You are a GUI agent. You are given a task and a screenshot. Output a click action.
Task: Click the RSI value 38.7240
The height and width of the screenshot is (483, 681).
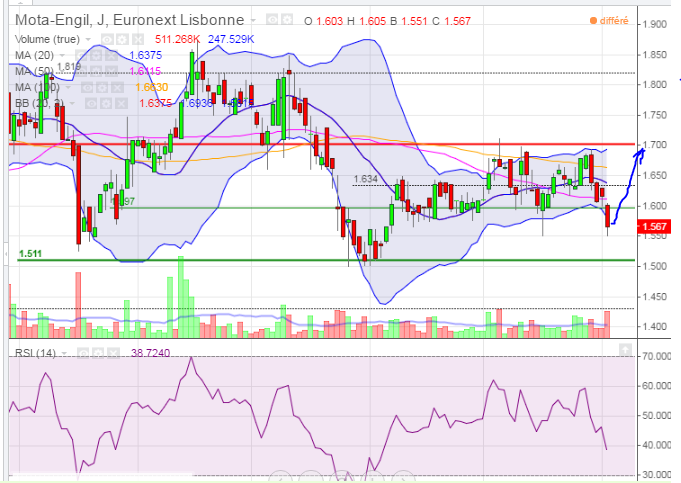pos(151,353)
